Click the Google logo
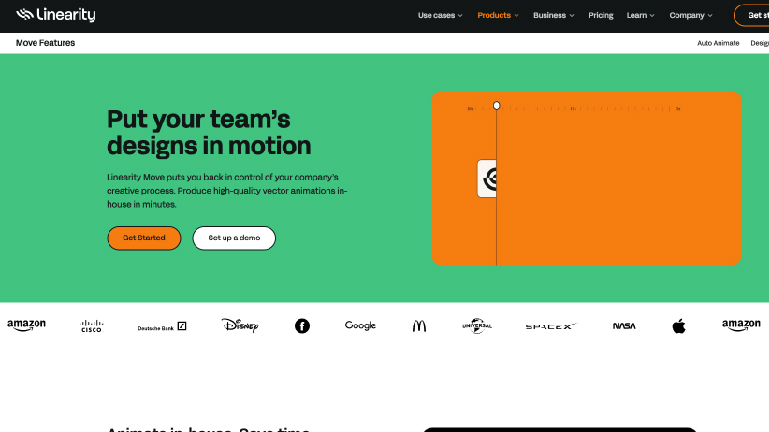Viewport: 769px width, 432px height. point(360,326)
